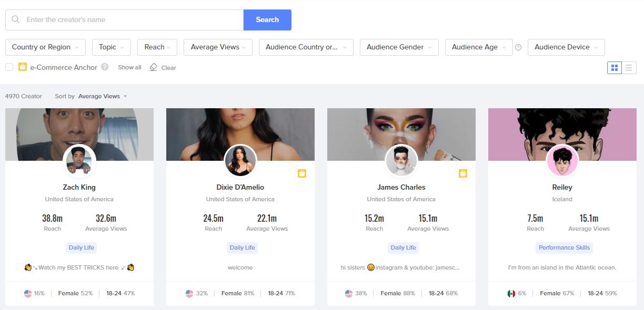
Task: Click the e-Commerce Anchor help icon
Action: point(105,67)
